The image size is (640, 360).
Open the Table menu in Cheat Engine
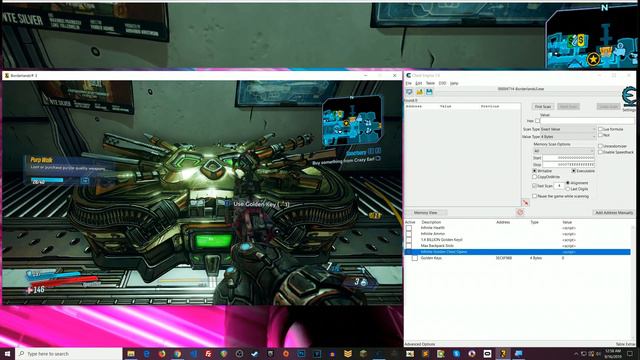(x=430, y=83)
